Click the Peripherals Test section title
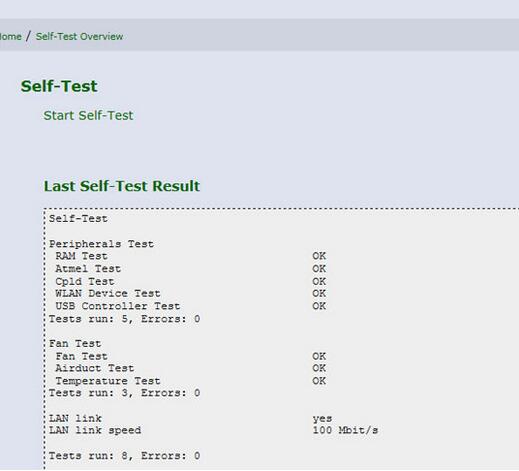519x471 pixels. (101, 244)
